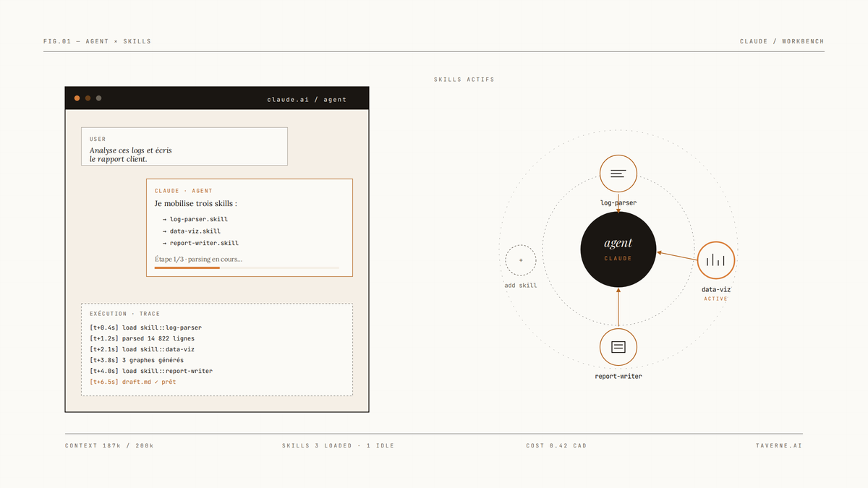Click 'FIG.01 — AGENT × SKILLS' header

pos(98,42)
